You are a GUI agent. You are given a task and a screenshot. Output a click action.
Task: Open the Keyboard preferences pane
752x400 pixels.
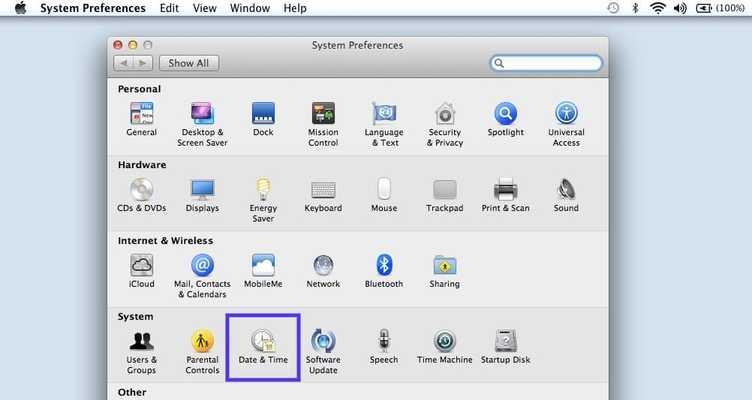(323, 195)
